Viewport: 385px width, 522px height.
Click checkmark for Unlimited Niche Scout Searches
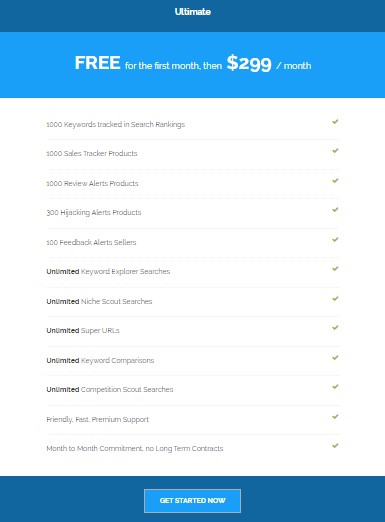335,299
